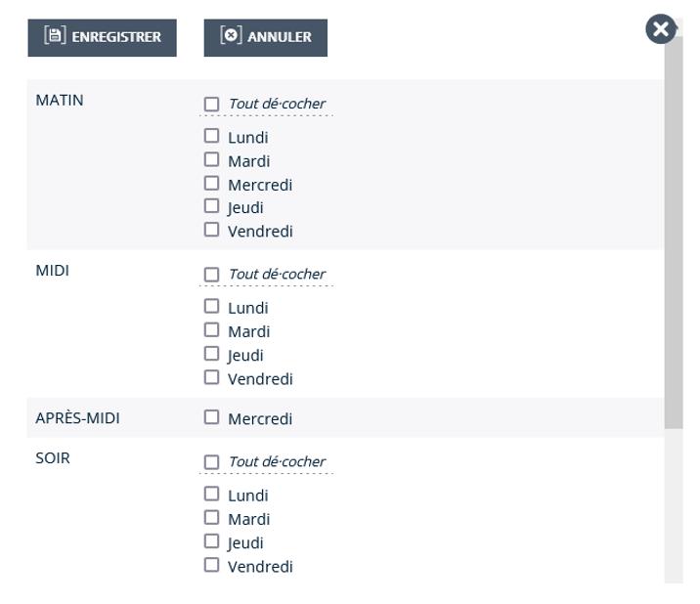The width and height of the screenshot is (700, 604).
Task: Toggle Midi 'Tout décocher' checkbox
Action: click(211, 274)
